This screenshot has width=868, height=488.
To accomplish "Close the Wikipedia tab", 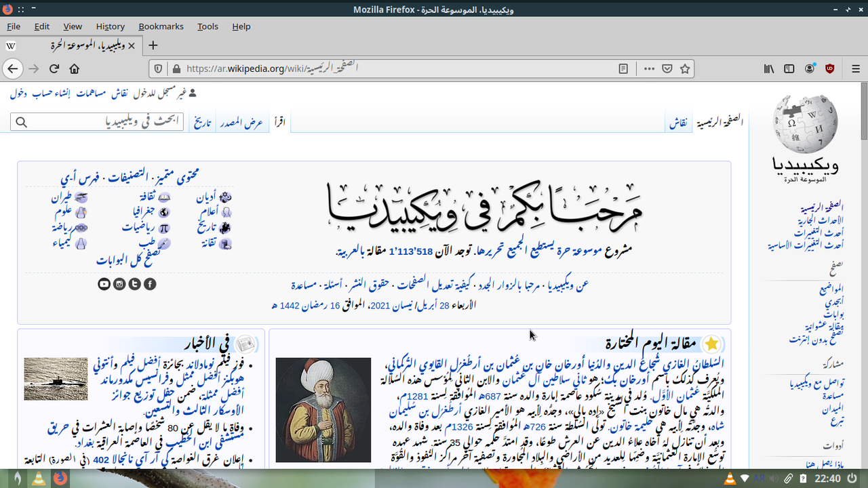I will (132, 45).
